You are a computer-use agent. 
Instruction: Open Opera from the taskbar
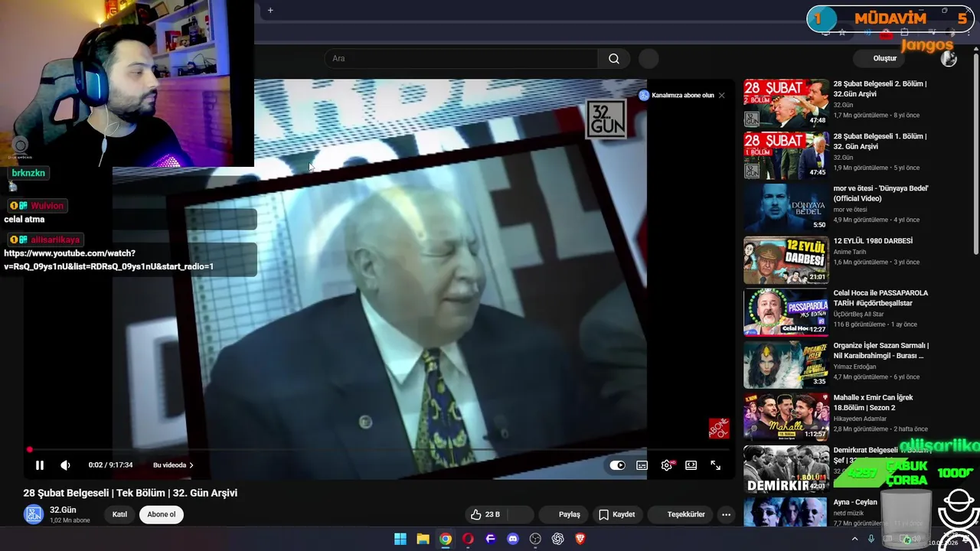(468, 539)
